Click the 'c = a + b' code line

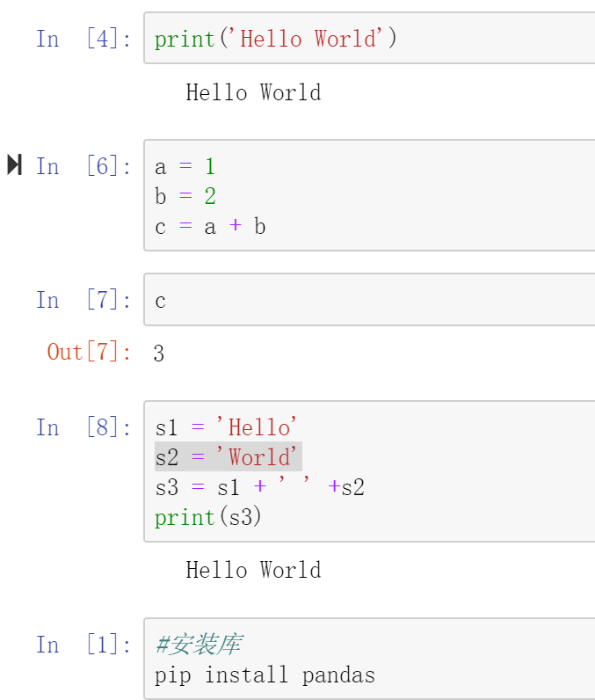(211, 226)
